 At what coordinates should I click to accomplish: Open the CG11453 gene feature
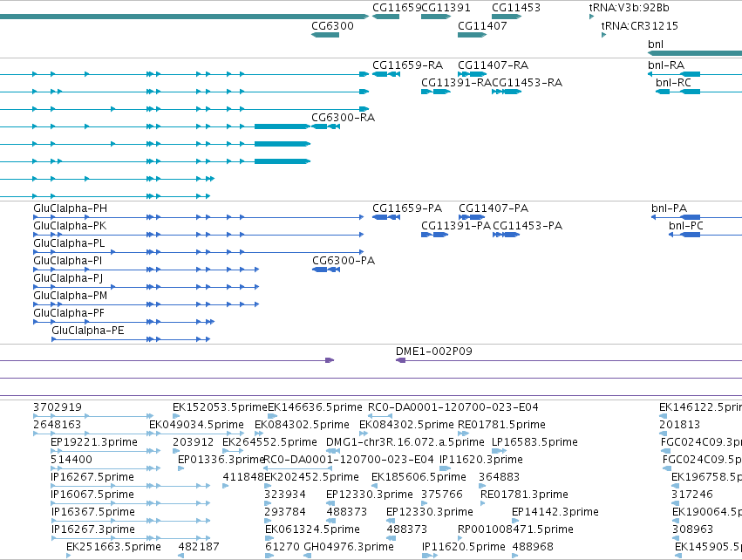click(507, 17)
